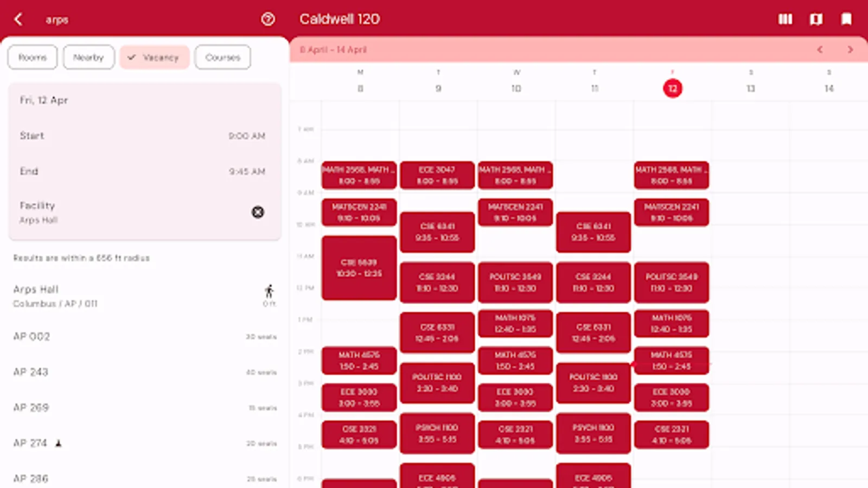The width and height of the screenshot is (868, 488).
Task: Open saved bookmarks icon
Action: point(846,19)
